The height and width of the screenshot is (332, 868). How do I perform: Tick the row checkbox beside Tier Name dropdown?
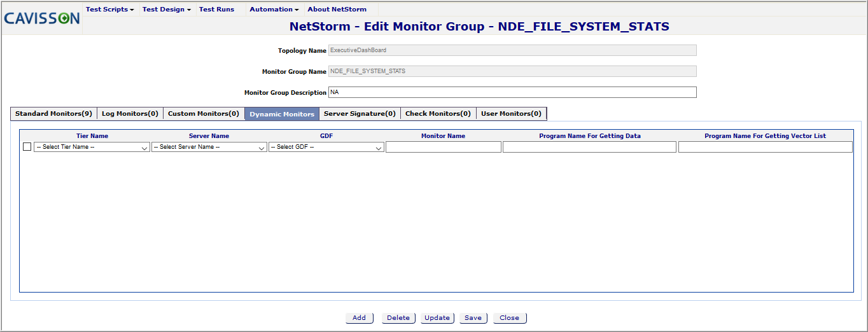tap(27, 146)
